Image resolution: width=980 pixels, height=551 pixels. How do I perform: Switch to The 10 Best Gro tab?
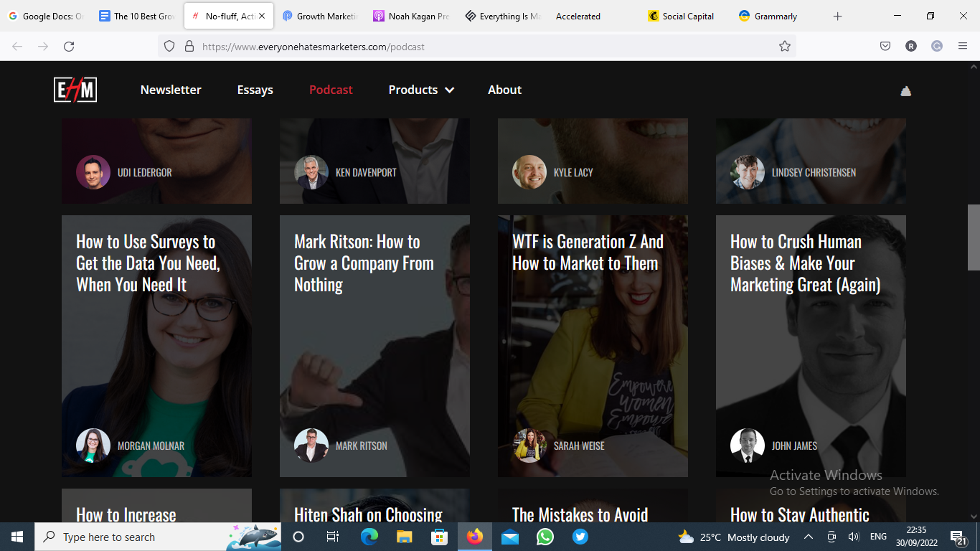coord(138,16)
